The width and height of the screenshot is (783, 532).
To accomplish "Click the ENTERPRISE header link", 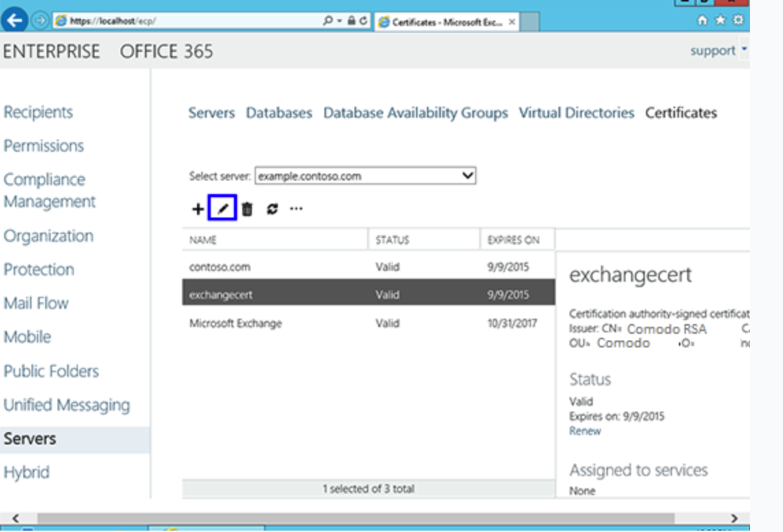I will [51, 51].
